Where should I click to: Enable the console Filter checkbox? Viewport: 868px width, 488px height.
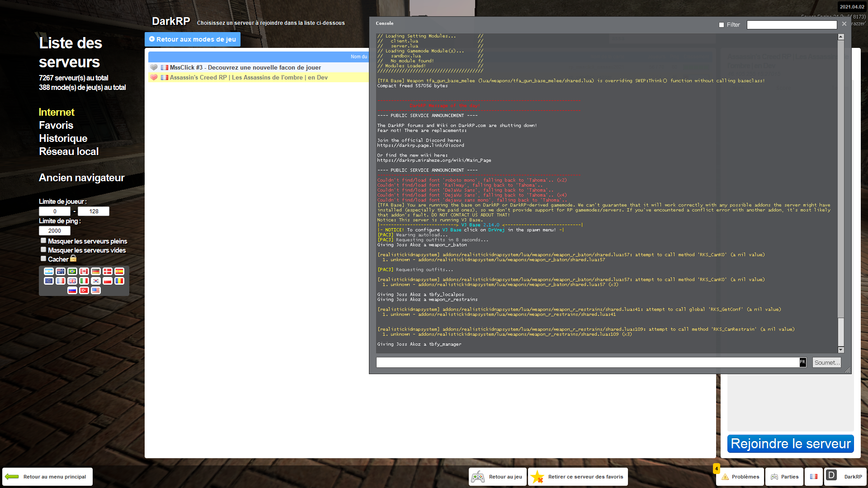(722, 25)
